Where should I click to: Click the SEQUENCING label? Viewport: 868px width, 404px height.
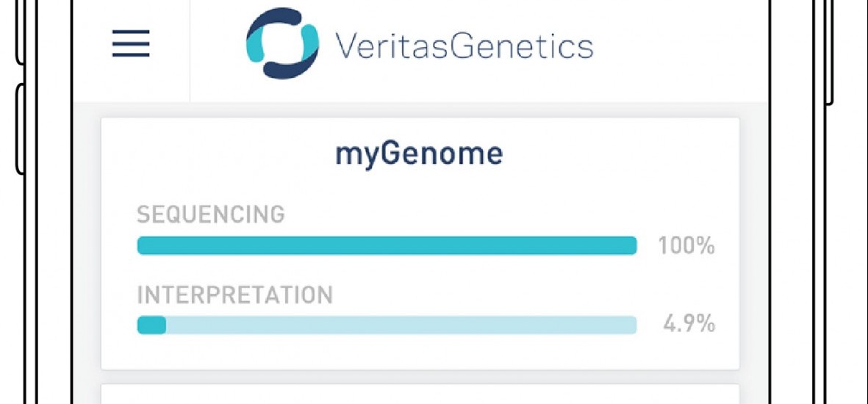(x=211, y=214)
